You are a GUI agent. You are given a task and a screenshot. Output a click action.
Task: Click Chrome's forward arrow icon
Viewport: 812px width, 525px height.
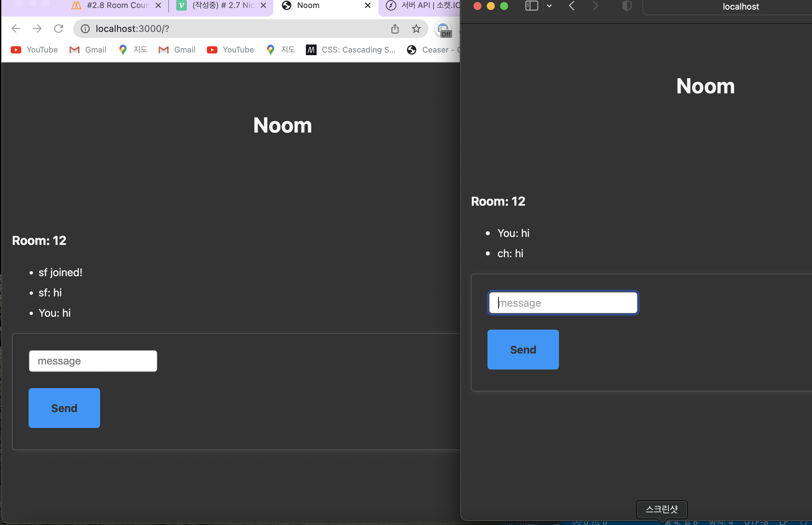click(37, 29)
